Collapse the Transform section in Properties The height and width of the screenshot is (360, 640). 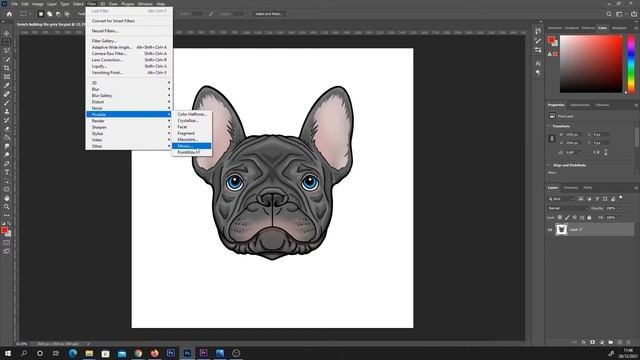click(x=549, y=126)
